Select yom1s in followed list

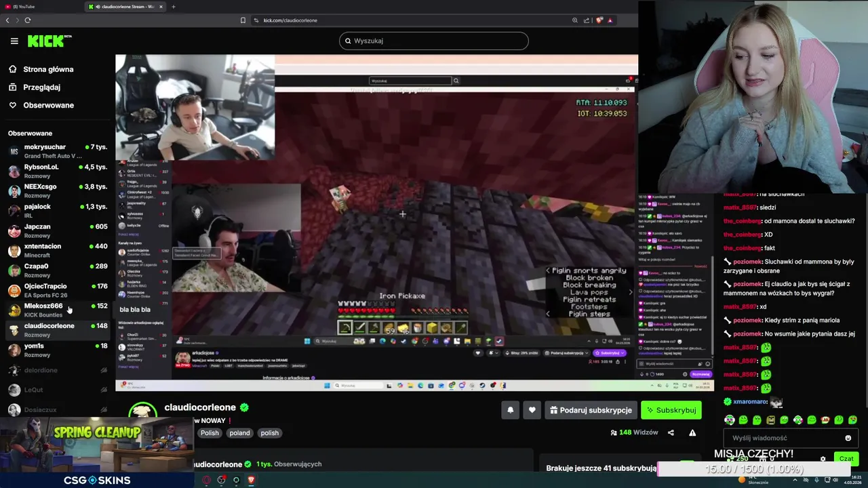(58, 350)
